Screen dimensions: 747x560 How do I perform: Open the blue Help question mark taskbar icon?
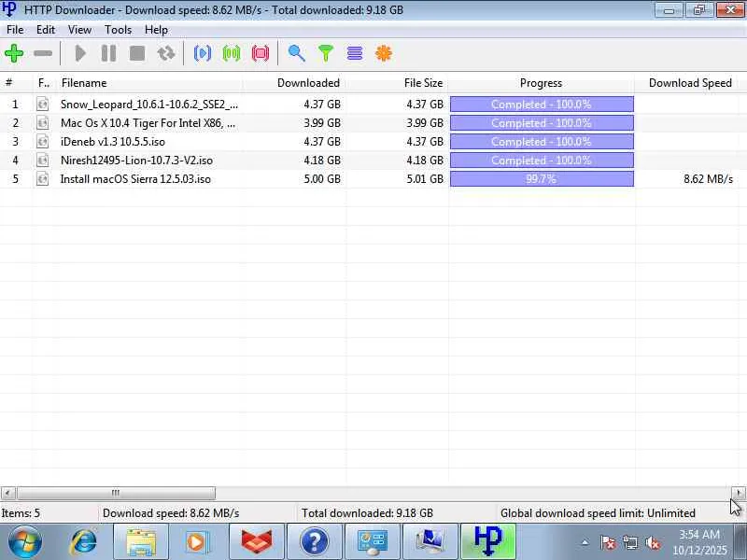pyautogui.click(x=315, y=542)
